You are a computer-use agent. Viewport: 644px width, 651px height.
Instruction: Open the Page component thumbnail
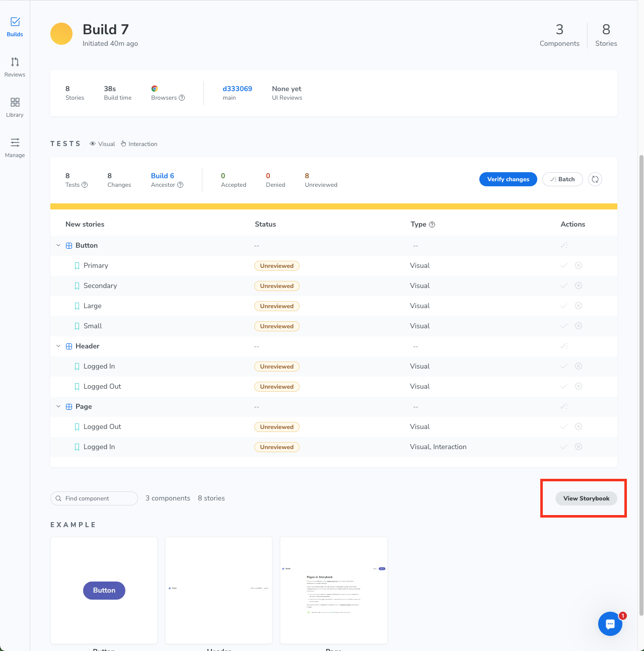click(x=334, y=590)
